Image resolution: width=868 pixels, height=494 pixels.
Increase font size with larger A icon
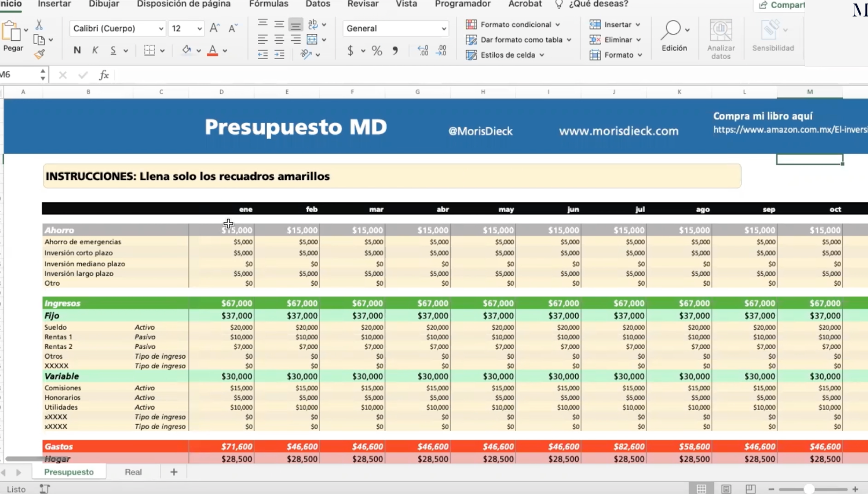point(214,28)
